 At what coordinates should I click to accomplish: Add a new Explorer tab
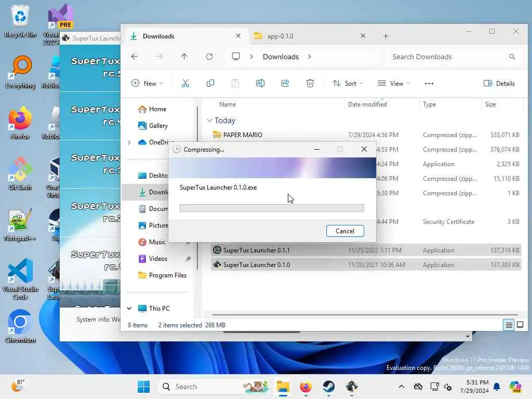(x=386, y=36)
